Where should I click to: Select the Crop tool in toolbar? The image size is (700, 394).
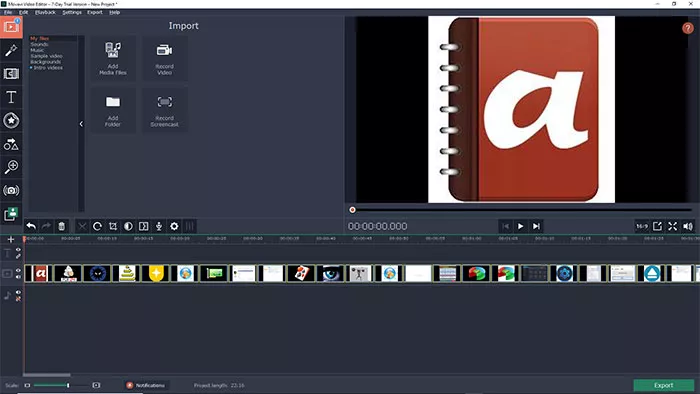(113, 226)
